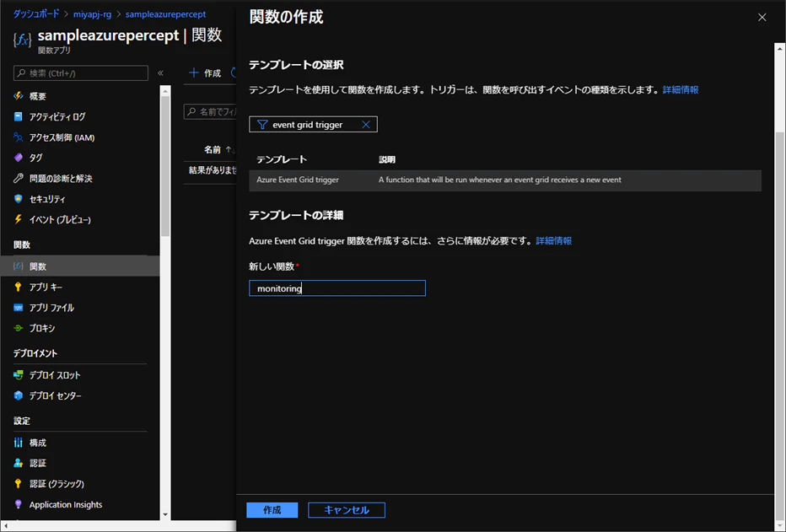The image size is (786, 532).
Task: Select the 関数 function icon in sidebar
Action: point(18,266)
